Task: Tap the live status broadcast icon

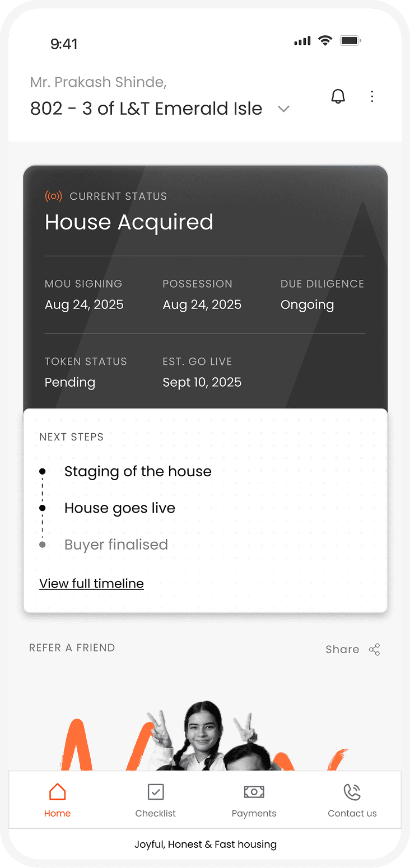Action: 54,196
